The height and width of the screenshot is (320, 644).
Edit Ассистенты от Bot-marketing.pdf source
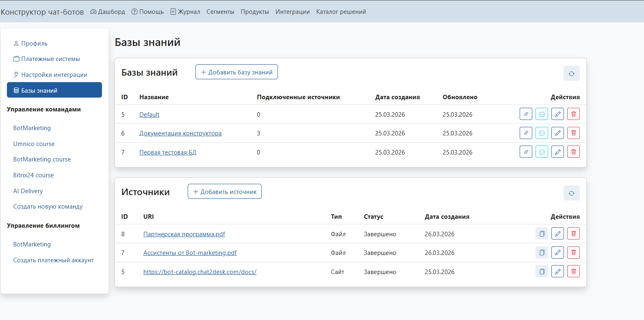pos(557,253)
